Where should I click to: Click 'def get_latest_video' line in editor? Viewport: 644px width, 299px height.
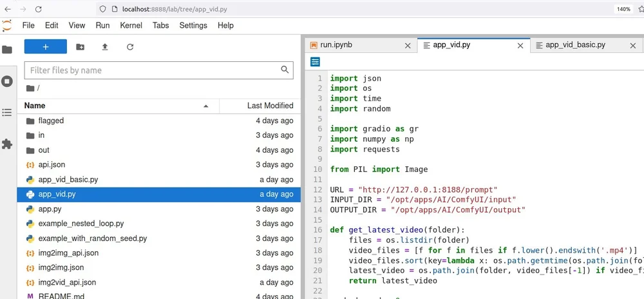pyautogui.click(x=397, y=230)
